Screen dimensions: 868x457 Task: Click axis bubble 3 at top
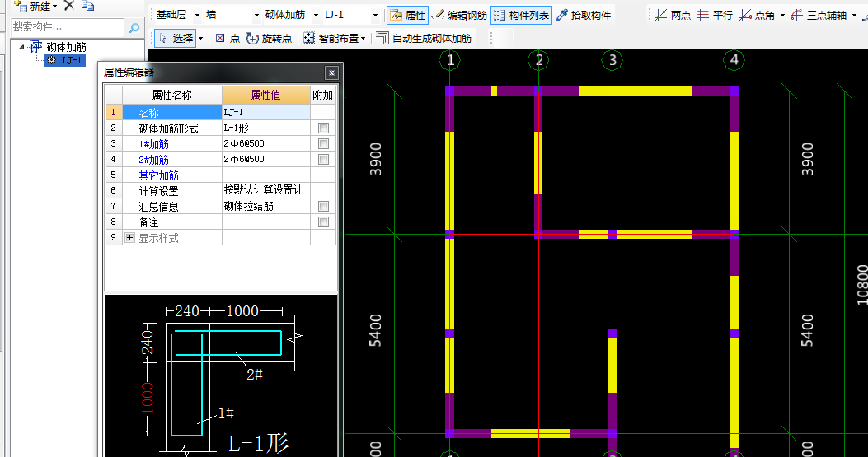coord(612,60)
